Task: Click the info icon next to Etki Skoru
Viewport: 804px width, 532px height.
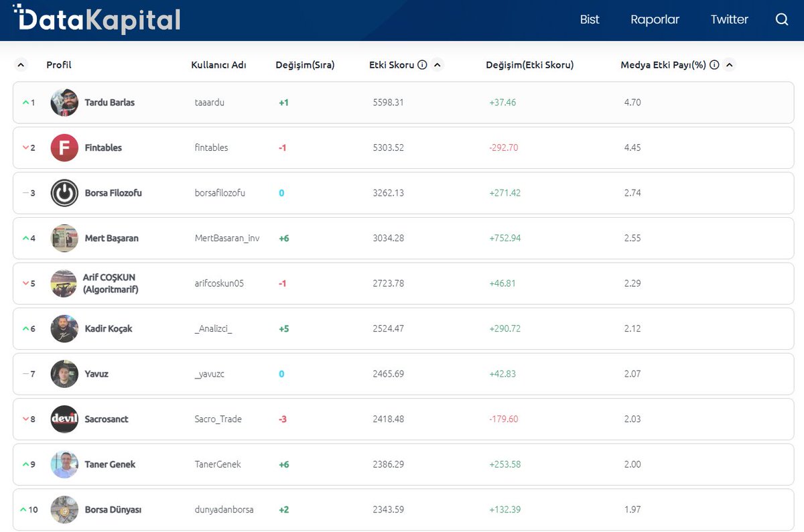Action: [x=421, y=64]
